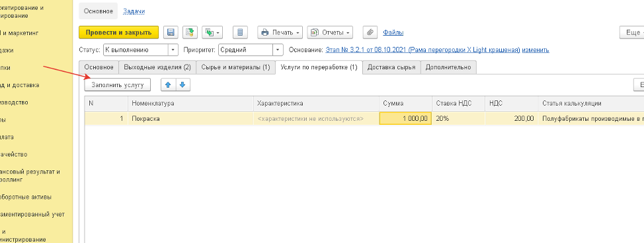Image resolution: width=644 pixels, height=243 pixels.
Task: Expand the Статус dropdown arrow
Action: pos(173,50)
